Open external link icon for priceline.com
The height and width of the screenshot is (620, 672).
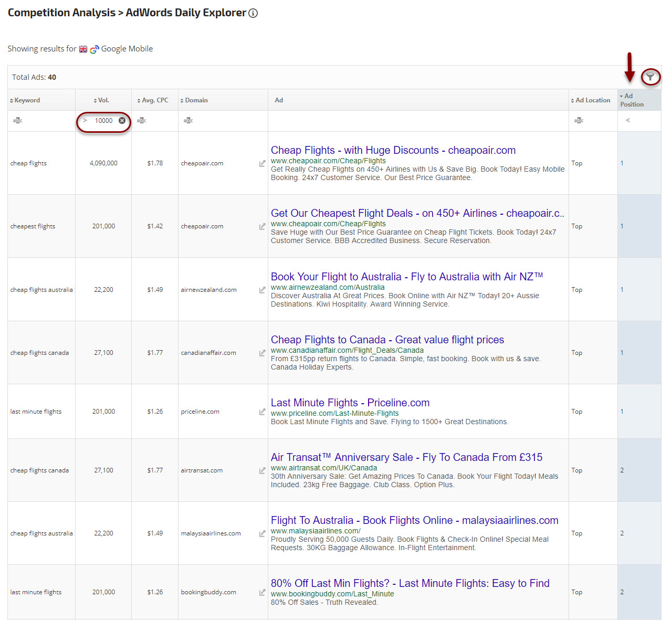[262, 412]
